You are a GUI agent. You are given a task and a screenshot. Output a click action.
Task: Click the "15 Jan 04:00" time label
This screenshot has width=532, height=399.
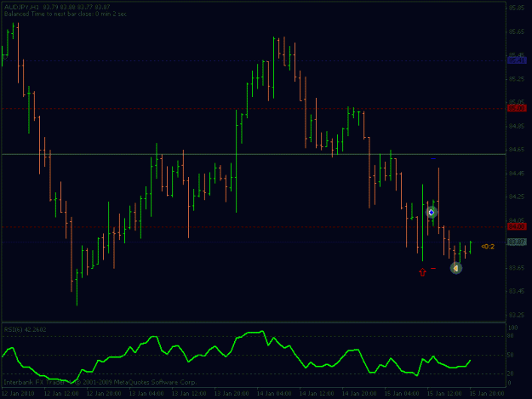click(x=402, y=393)
